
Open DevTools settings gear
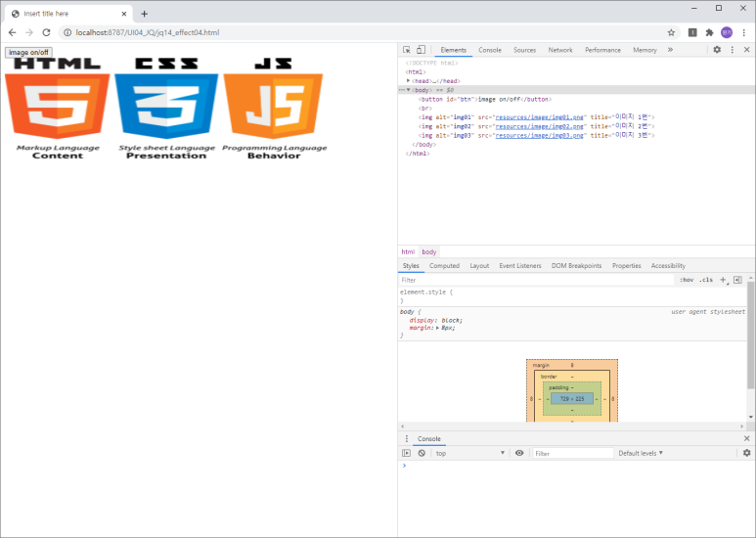[717, 50]
